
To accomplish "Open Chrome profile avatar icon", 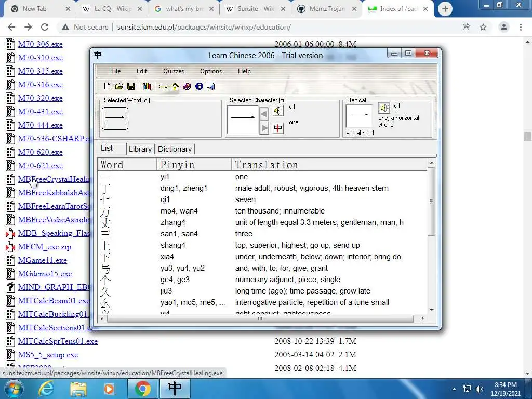I will [504, 27].
